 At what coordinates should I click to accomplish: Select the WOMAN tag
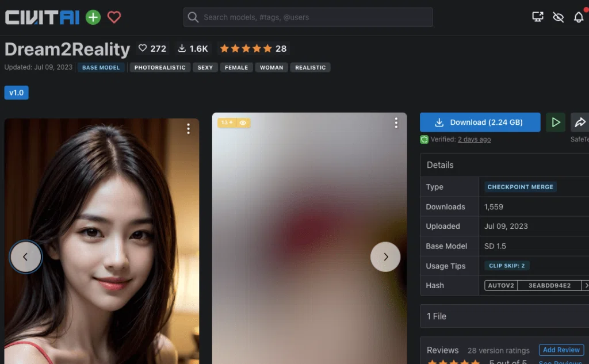tap(271, 68)
